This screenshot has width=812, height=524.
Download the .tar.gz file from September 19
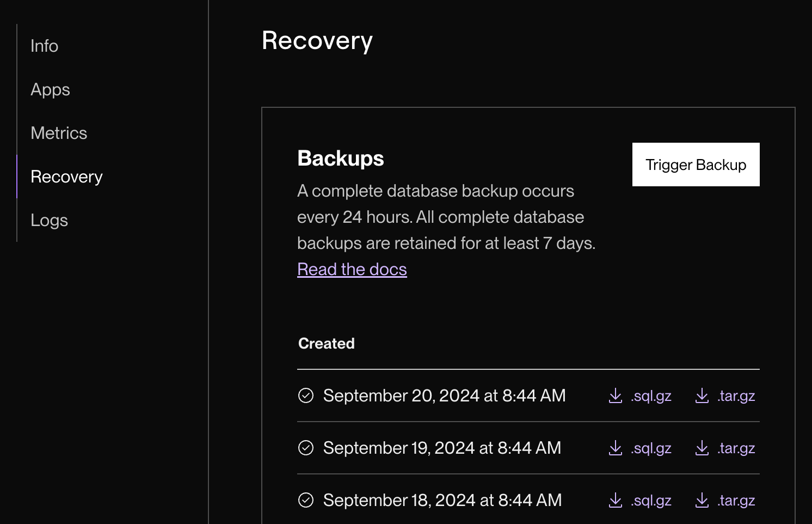[x=736, y=448]
